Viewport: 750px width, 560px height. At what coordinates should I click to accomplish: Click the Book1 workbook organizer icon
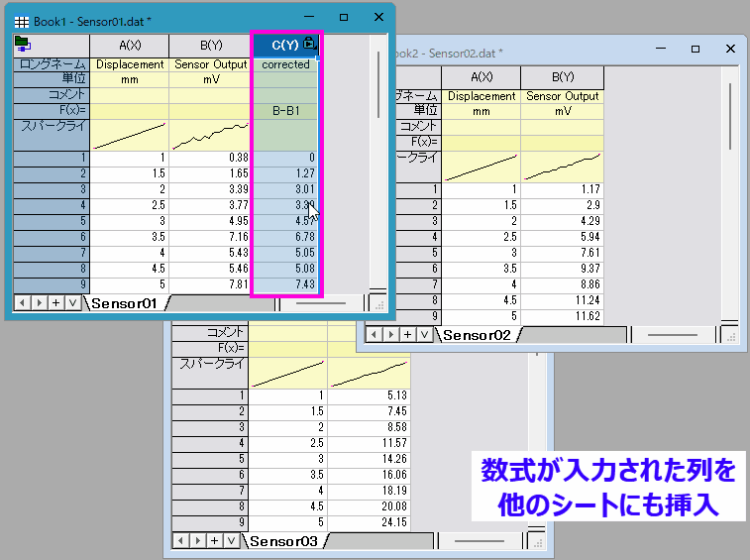pyautogui.click(x=23, y=44)
